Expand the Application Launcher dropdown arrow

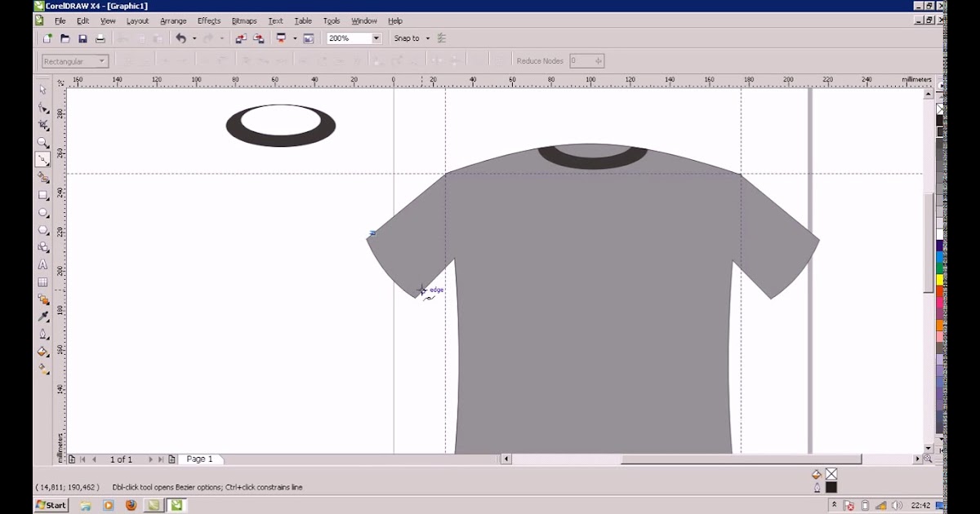click(294, 38)
